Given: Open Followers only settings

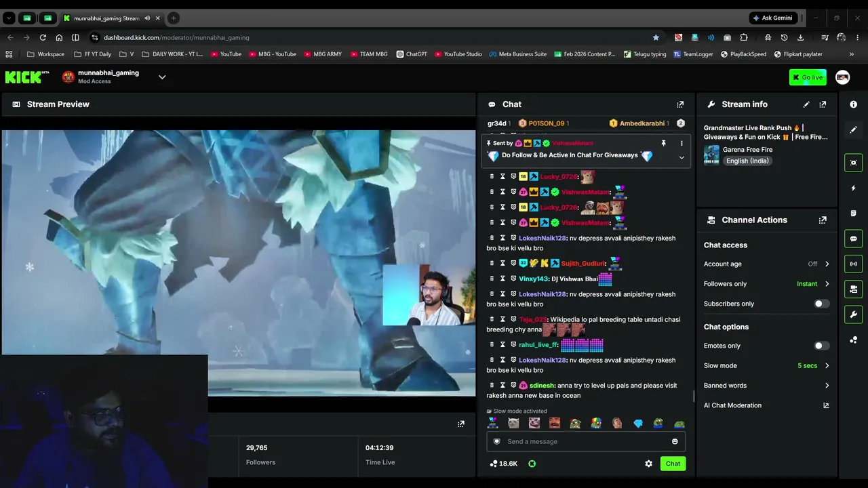Looking at the screenshot, I should 766,284.
